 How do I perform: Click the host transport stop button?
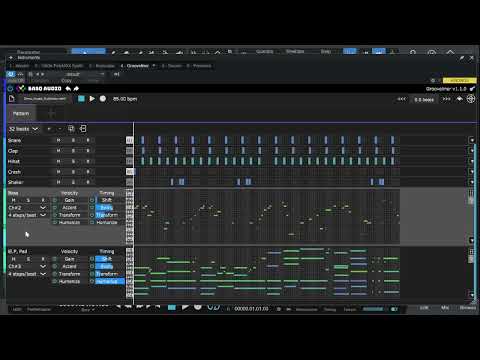172,307
